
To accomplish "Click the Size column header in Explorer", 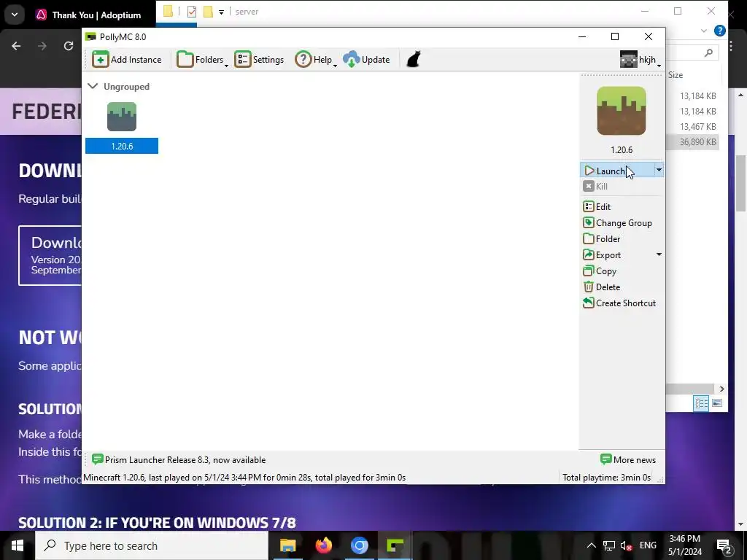I will tap(676, 75).
